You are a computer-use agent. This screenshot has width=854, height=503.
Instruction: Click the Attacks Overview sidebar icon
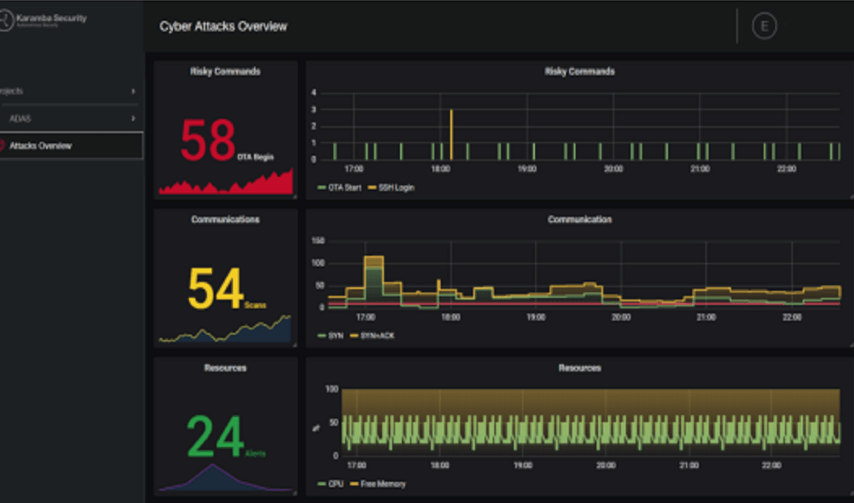point(2,145)
